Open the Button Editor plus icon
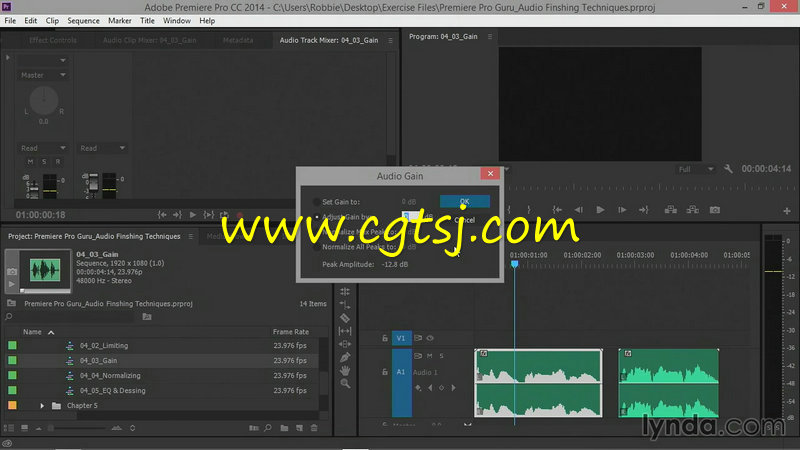This screenshot has height=450, width=800. 787,210
